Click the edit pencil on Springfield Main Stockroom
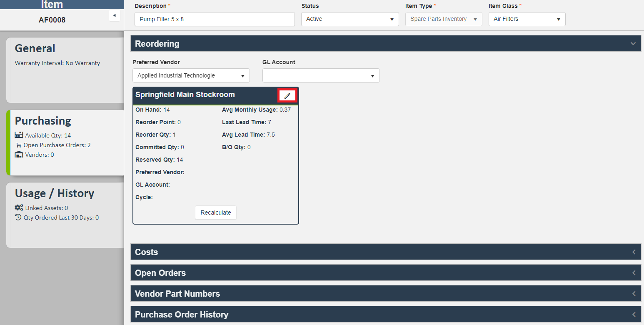Viewport: 644px width, 325px height. tap(287, 95)
